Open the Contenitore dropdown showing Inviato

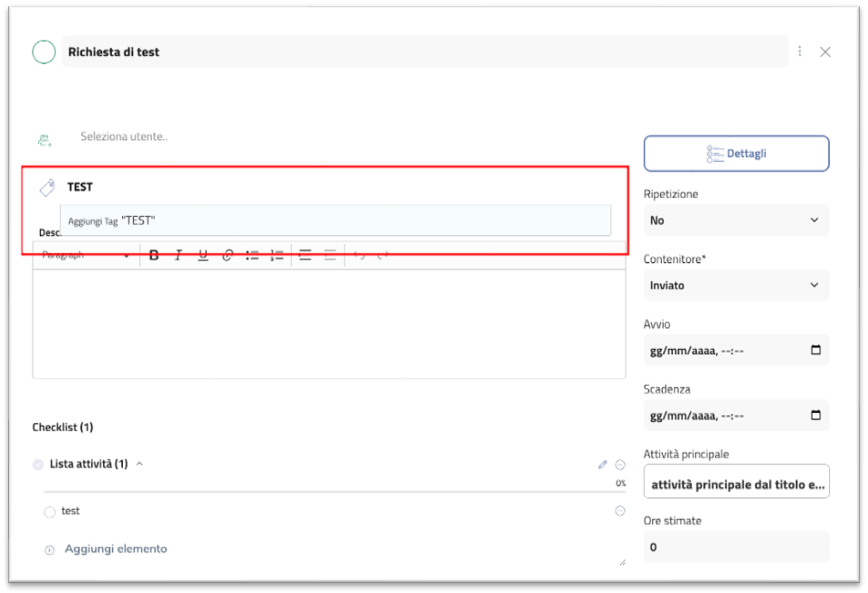coord(736,285)
